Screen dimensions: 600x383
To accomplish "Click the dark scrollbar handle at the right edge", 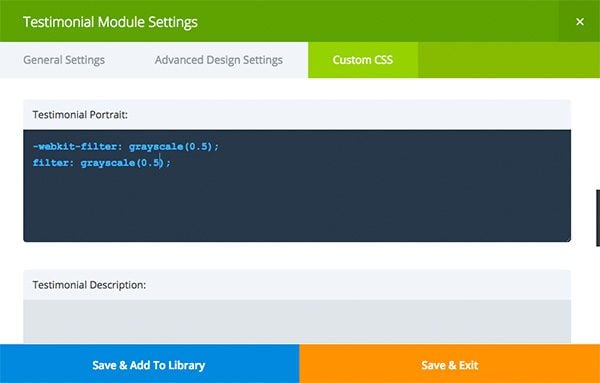I will coord(598,218).
